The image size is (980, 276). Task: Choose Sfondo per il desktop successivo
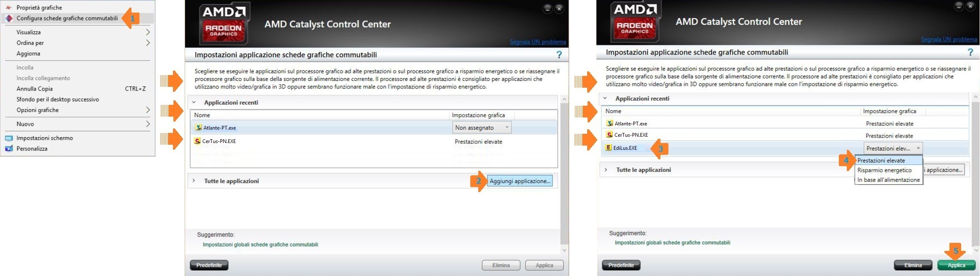[77, 99]
